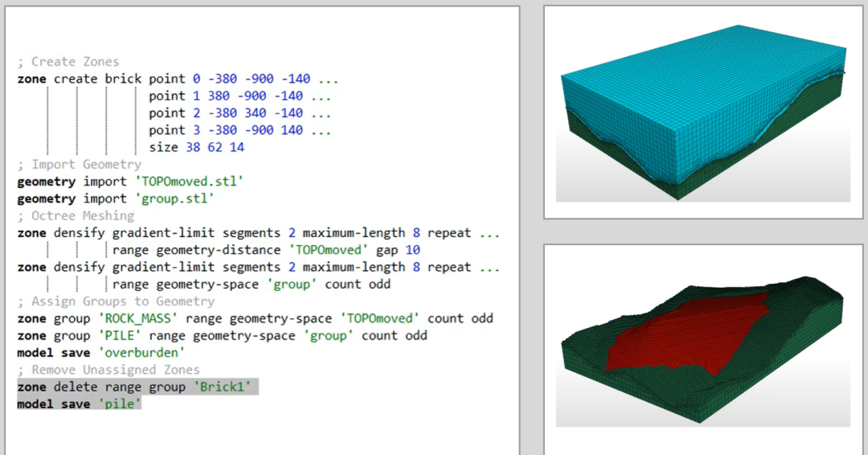Click the '; Remove Unassigned Zones' comment
Viewport: 868px width, 455px height.
[x=108, y=371]
